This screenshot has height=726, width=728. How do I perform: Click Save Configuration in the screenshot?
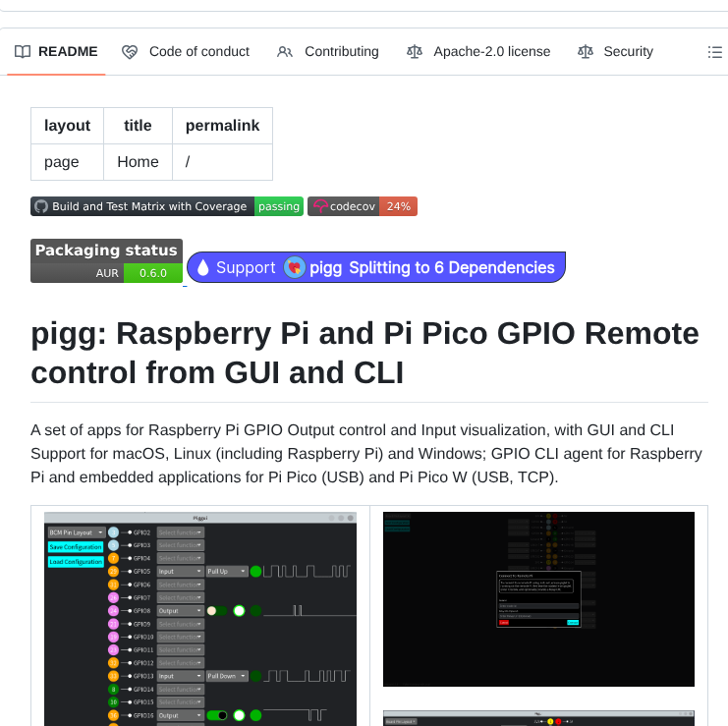tap(76, 547)
